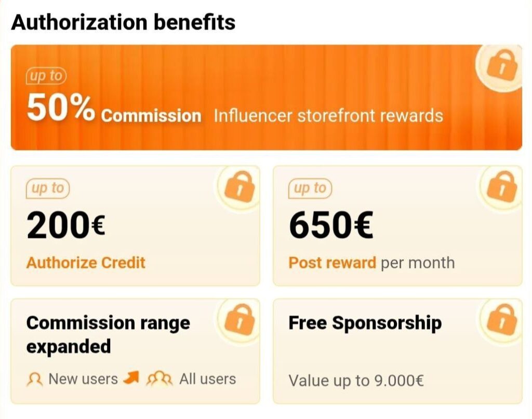
Task: Click the 'up to' tag above 650€
Action: [x=310, y=188]
